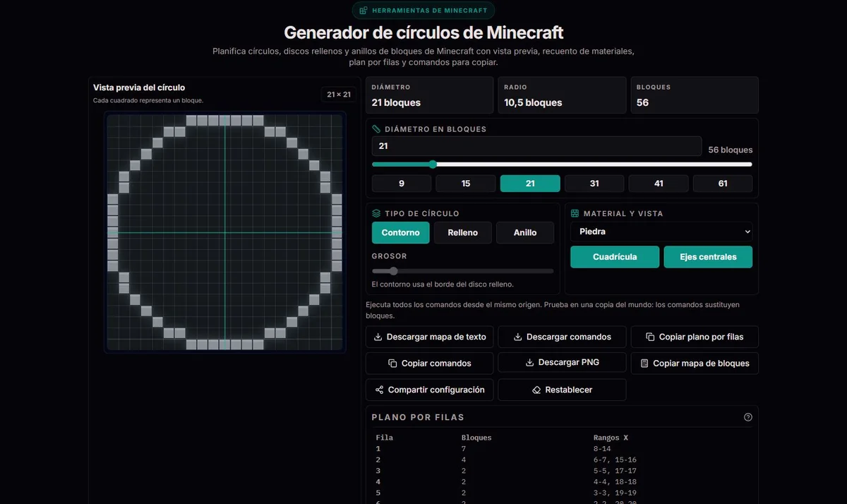Viewport: 847px width, 504px height.
Task: Click the Copiar plano por filas button
Action: [695, 337]
